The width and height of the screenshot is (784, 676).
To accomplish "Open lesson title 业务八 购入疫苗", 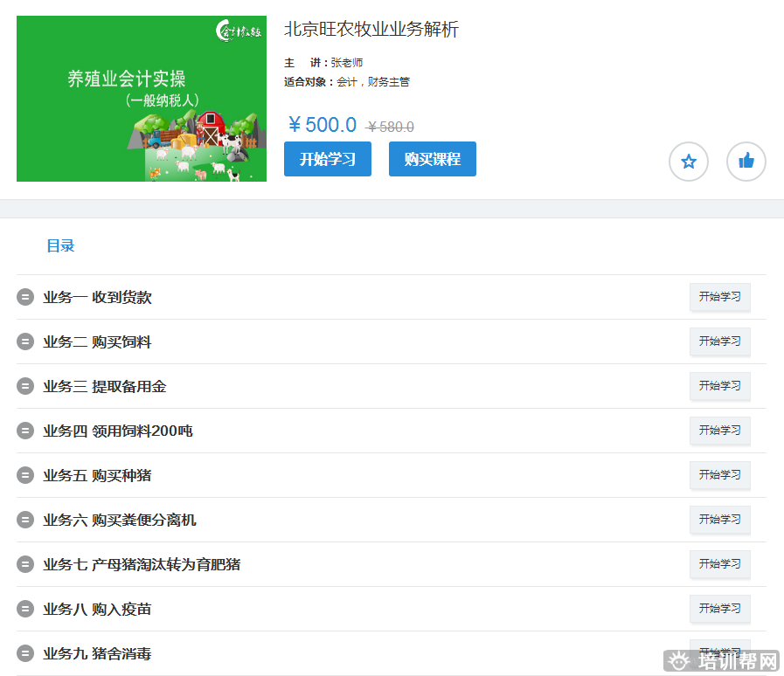I will pyautogui.click(x=98, y=609).
